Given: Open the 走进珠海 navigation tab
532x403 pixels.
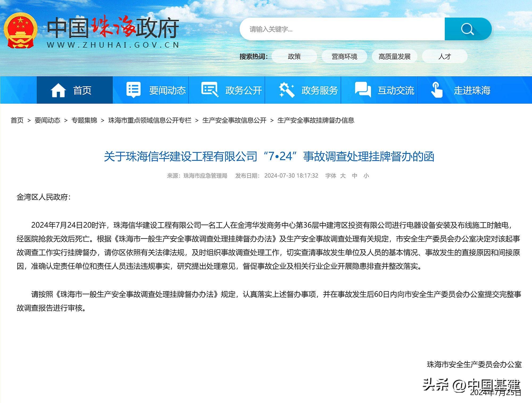Looking at the screenshot, I should tap(455, 90).
